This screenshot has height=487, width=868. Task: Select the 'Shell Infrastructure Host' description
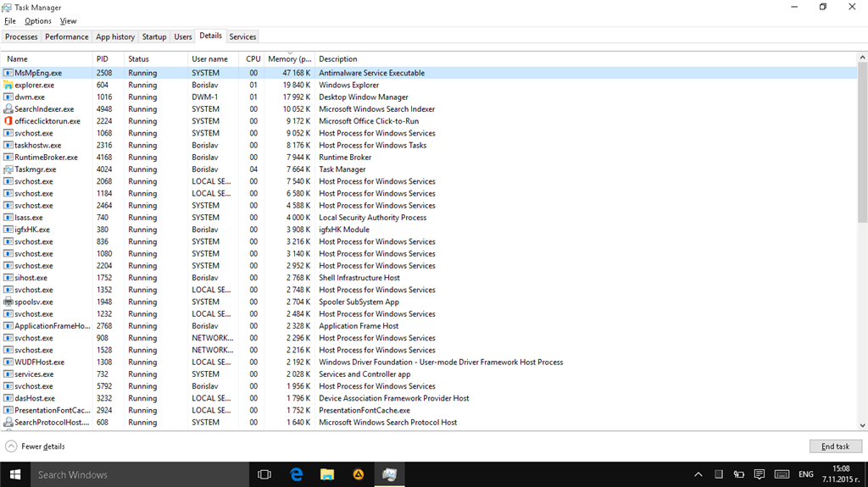359,278
